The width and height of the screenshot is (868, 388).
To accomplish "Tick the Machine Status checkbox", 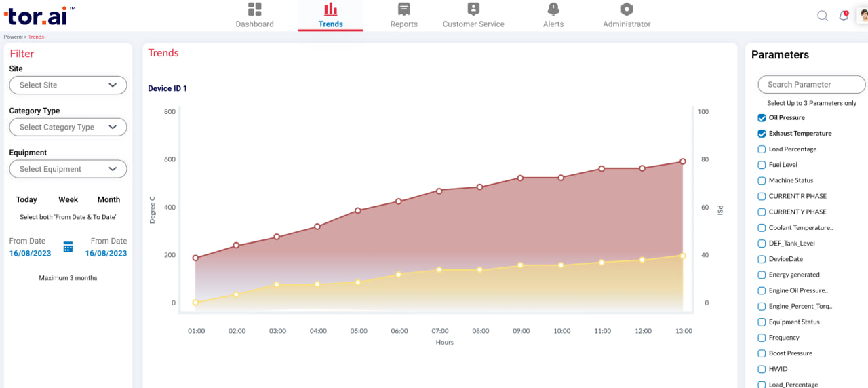I will (762, 180).
